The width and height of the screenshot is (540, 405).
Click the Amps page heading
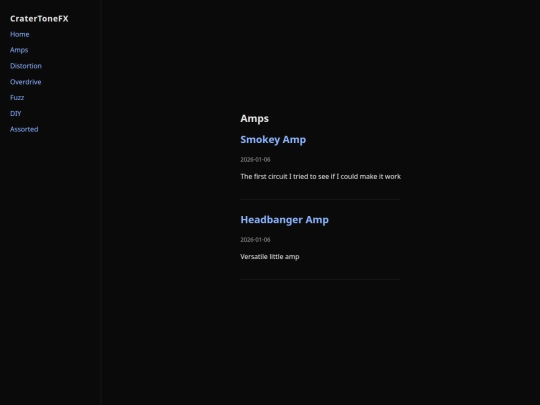pyautogui.click(x=255, y=118)
